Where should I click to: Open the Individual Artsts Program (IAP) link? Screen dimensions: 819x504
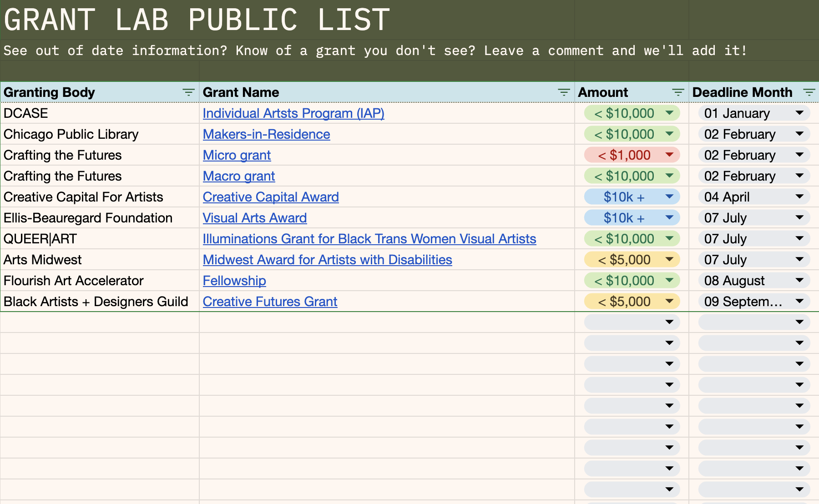(293, 113)
